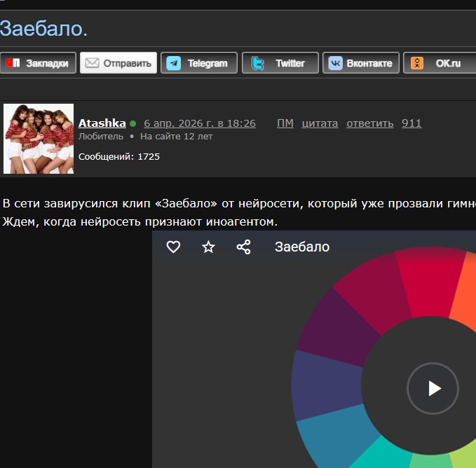Start playback with the play button
476x468 pixels.
[433, 388]
